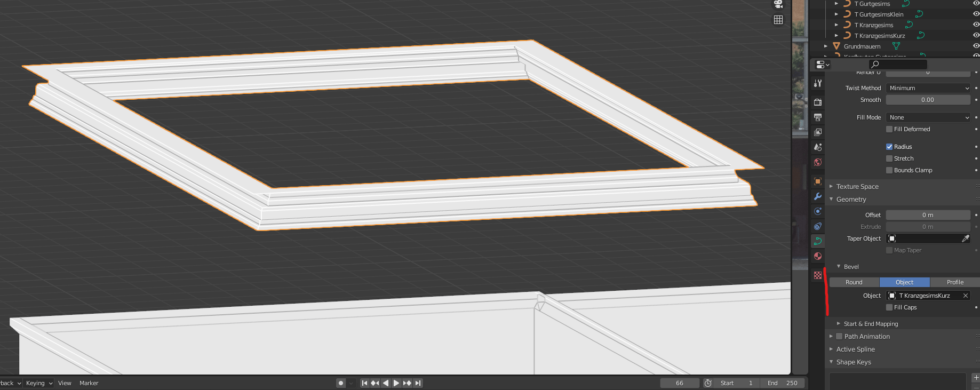This screenshot has width=980, height=390.
Task: Open the properties editor type dropdown
Action: tap(823, 65)
